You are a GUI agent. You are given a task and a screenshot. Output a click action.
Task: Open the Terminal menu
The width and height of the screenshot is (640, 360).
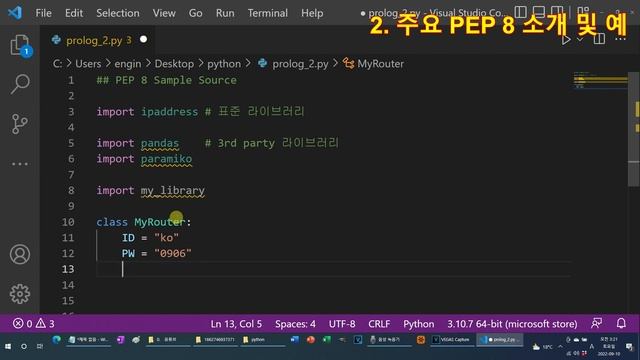click(267, 13)
